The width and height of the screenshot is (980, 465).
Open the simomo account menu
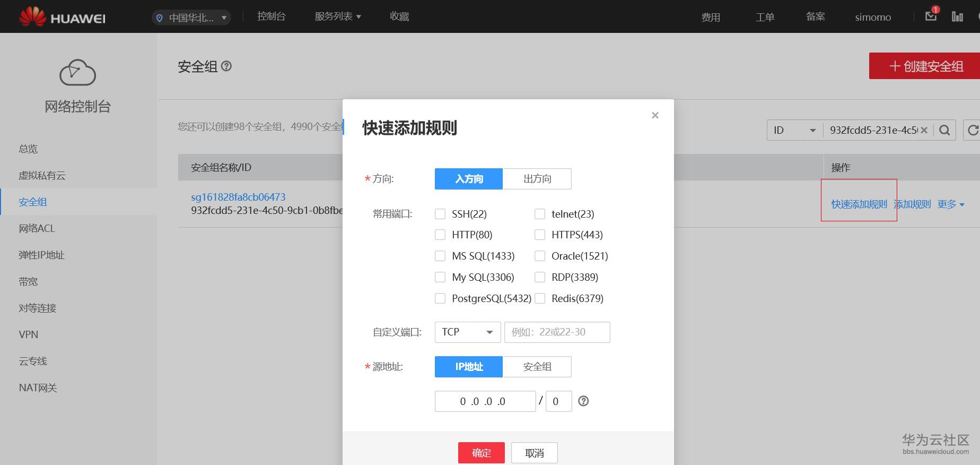[x=873, y=18]
